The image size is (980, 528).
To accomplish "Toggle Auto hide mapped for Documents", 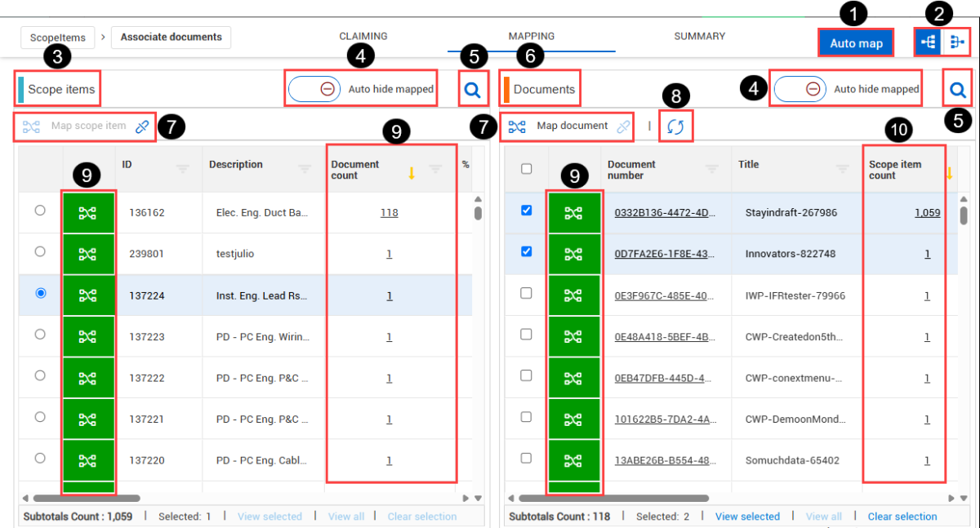I will click(x=802, y=89).
